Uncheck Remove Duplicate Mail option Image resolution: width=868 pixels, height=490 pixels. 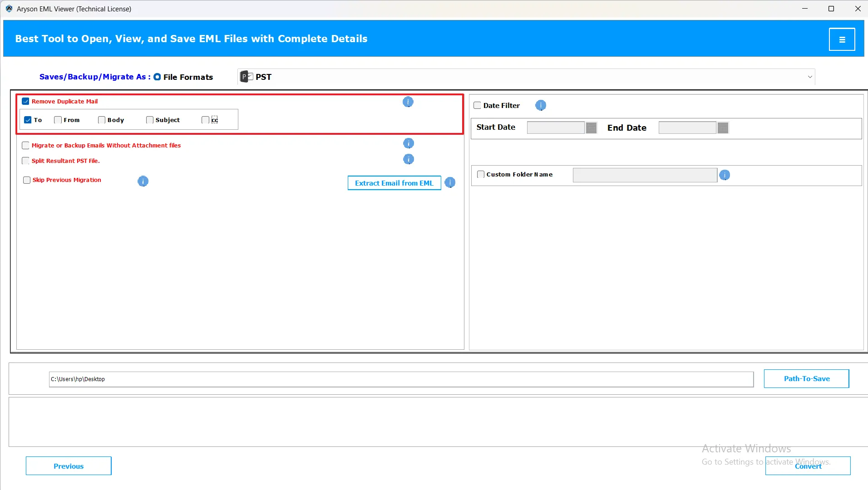(x=26, y=102)
